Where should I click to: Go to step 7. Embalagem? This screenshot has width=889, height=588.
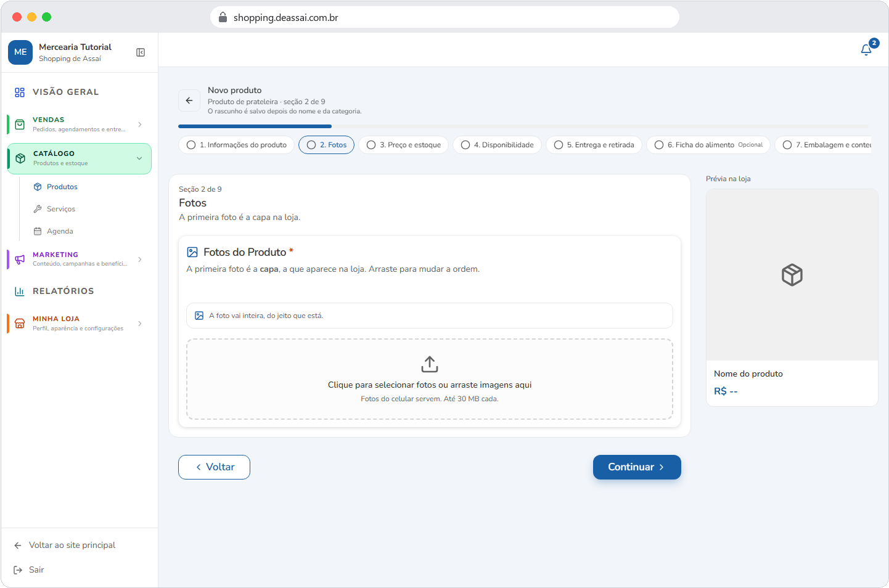(x=823, y=145)
